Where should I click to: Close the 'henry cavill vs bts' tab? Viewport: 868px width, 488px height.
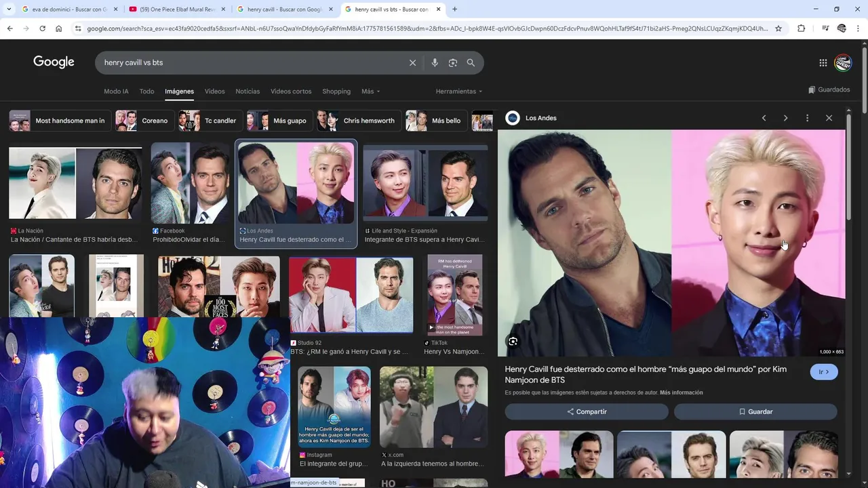pyautogui.click(x=439, y=9)
